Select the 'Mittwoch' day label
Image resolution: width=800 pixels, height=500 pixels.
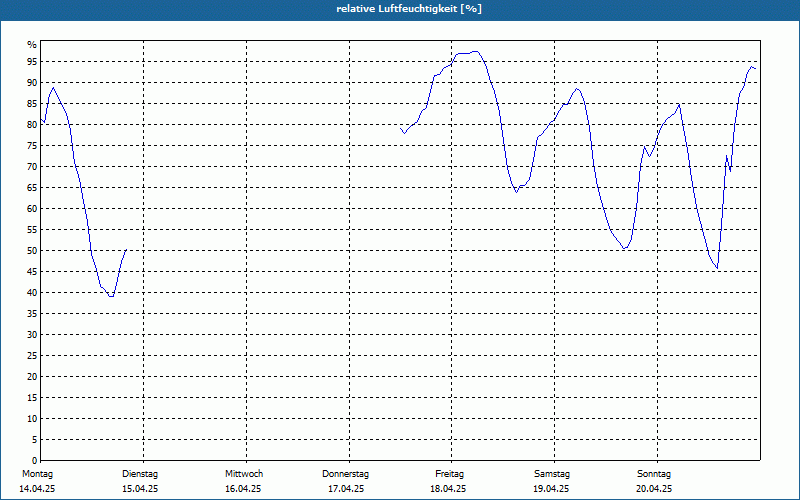click(x=244, y=474)
